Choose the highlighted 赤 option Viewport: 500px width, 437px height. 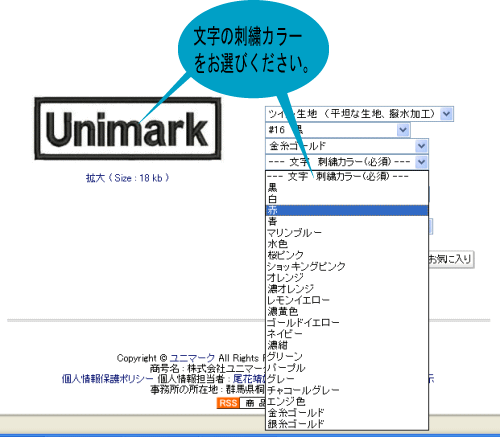(x=347, y=210)
